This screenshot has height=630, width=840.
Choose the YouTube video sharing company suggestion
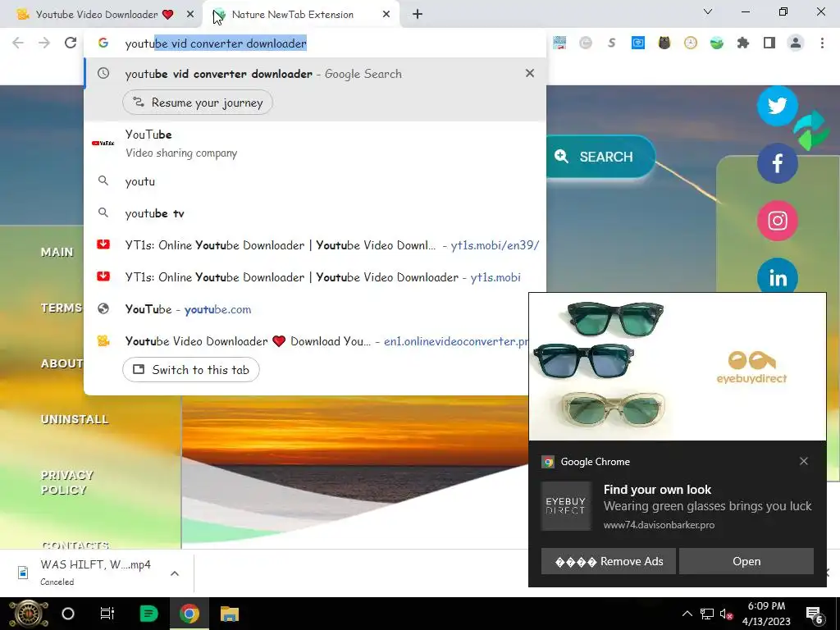coord(315,143)
